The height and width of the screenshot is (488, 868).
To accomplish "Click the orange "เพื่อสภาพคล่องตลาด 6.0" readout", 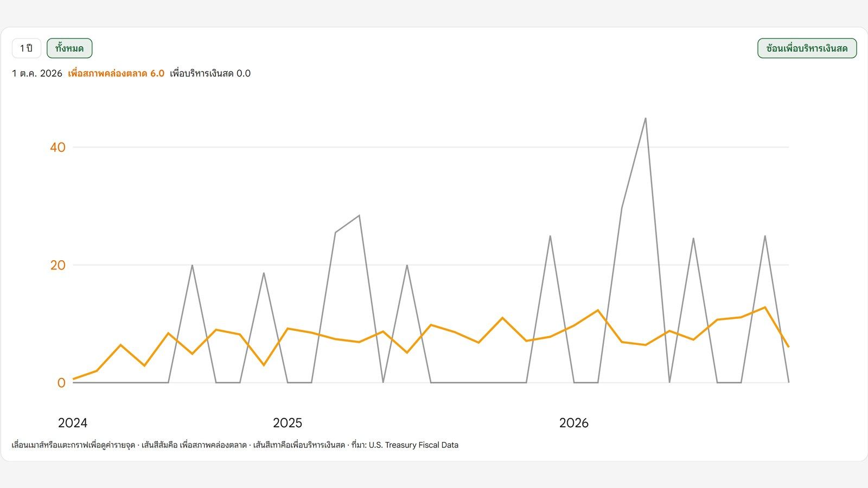I will coord(116,73).
